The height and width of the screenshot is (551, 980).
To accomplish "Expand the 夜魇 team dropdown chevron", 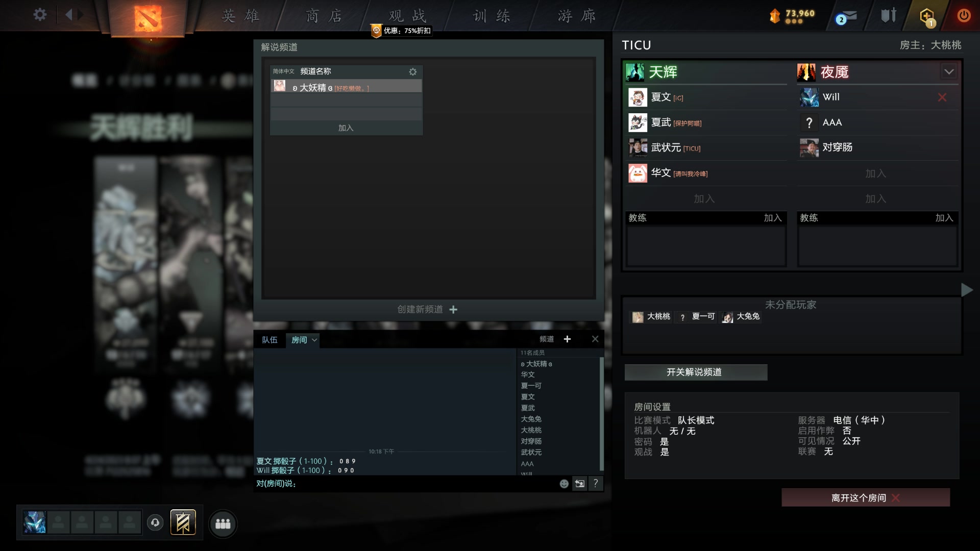I will click(949, 72).
